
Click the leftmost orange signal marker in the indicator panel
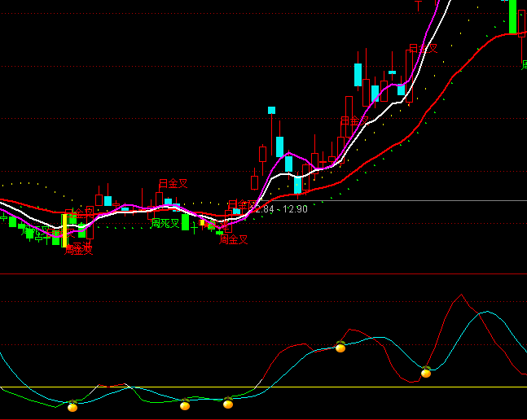click(72, 405)
